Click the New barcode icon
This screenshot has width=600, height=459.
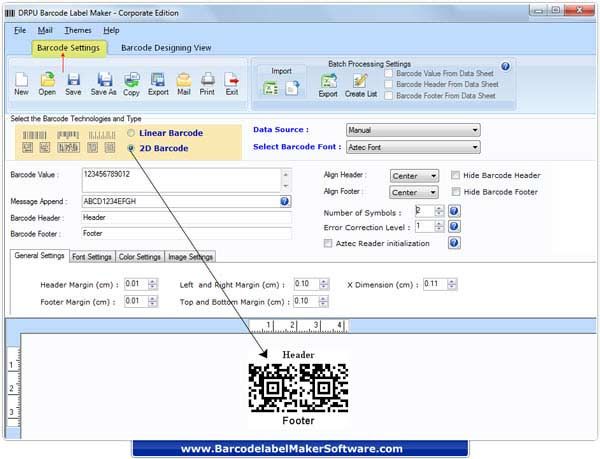pyautogui.click(x=21, y=81)
